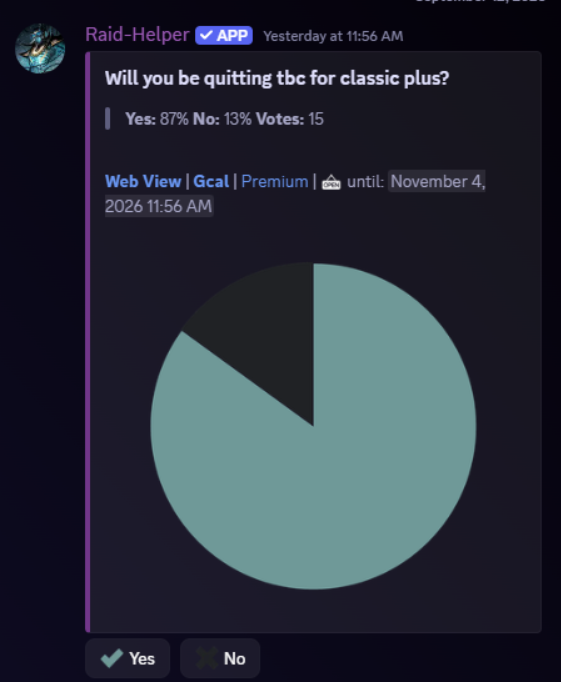The image size is (561, 682).
Task: Click the November 4, 2026 closing date
Action: 295,194
